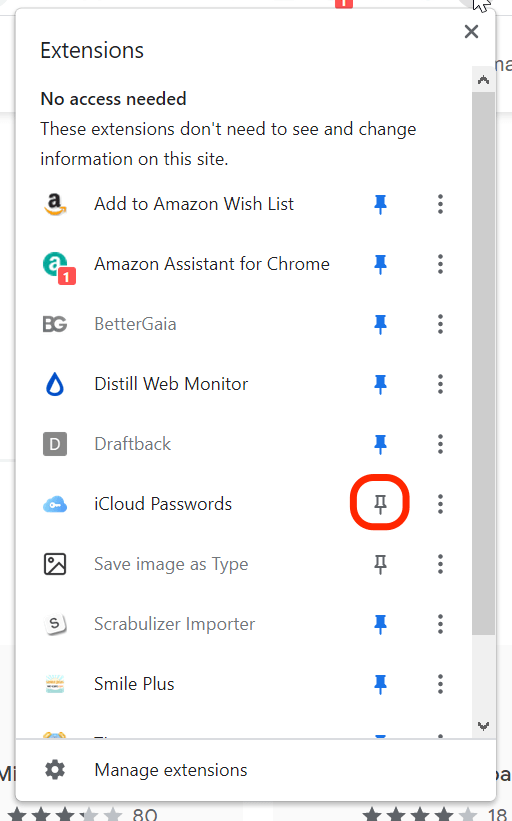Launch the Distill Web Monitor droplet icon
512x821 pixels.
coord(54,384)
